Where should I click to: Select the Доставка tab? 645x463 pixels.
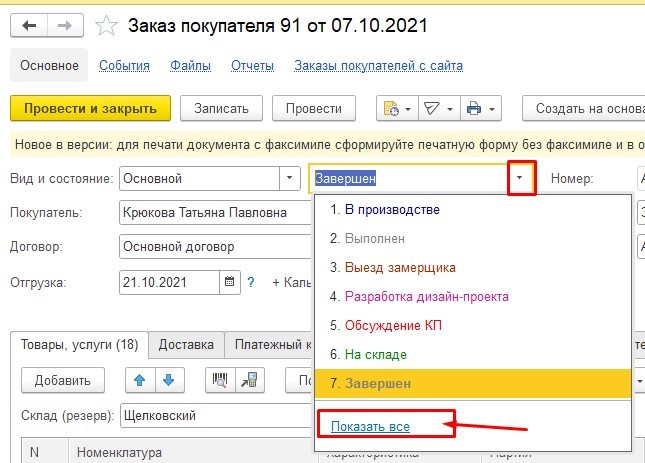click(x=186, y=344)
